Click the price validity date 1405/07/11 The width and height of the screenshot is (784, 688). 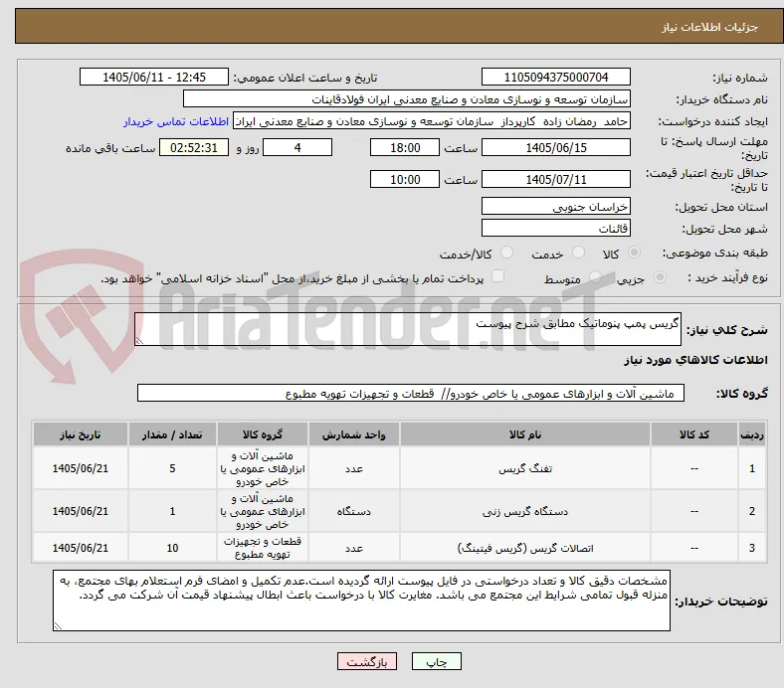click(555, 179)
